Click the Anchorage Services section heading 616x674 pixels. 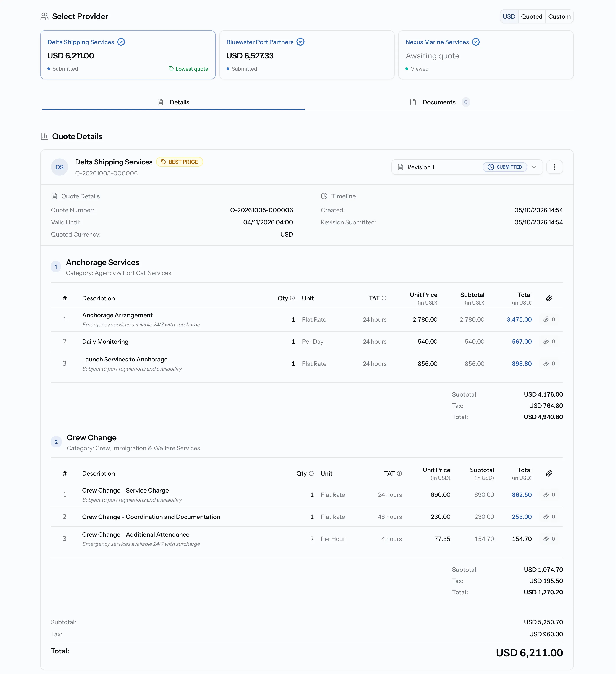click(103, 262)
